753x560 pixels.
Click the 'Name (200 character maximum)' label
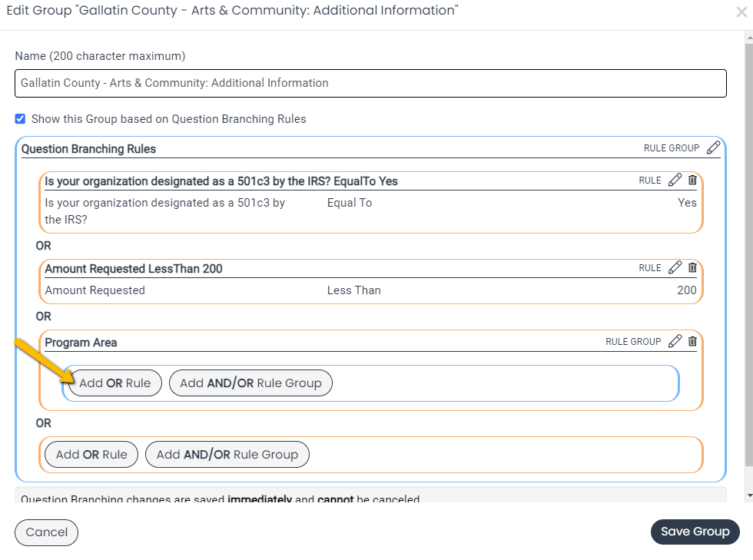click(x=100, y=56)
